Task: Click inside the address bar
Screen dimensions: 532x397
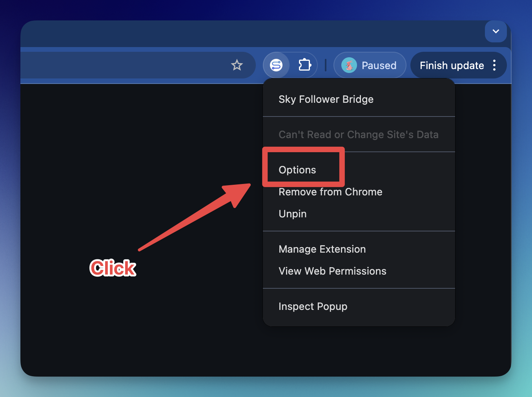Action: coord(118,65)
